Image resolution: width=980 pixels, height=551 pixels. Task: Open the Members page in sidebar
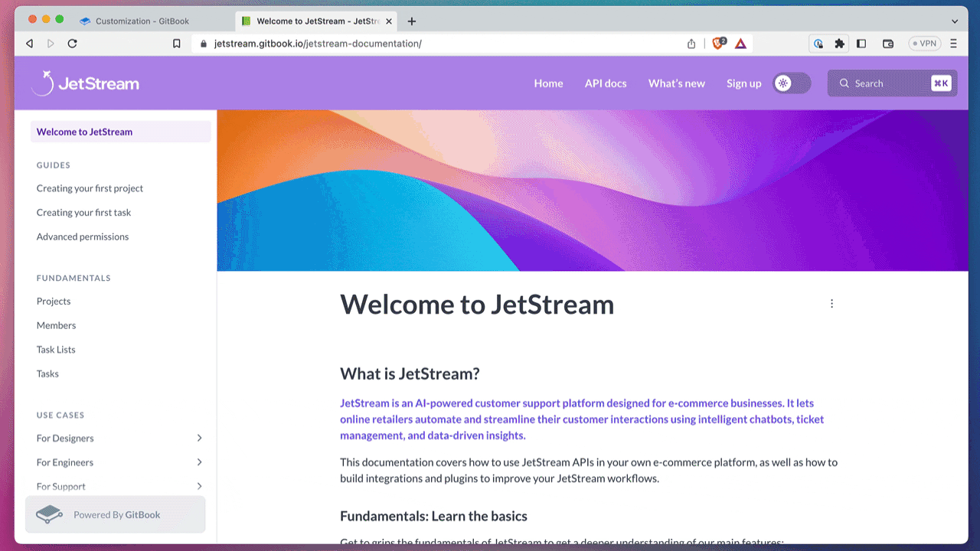point(56,325)
